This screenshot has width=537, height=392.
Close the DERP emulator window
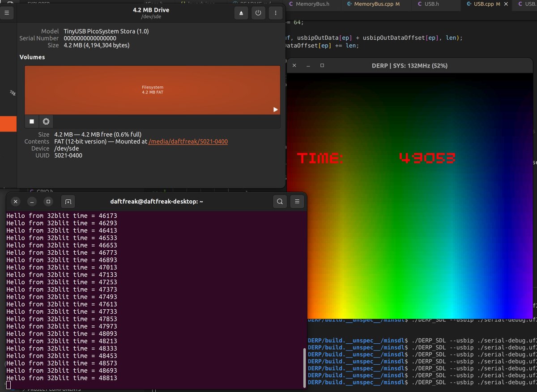tap(294, 65)
